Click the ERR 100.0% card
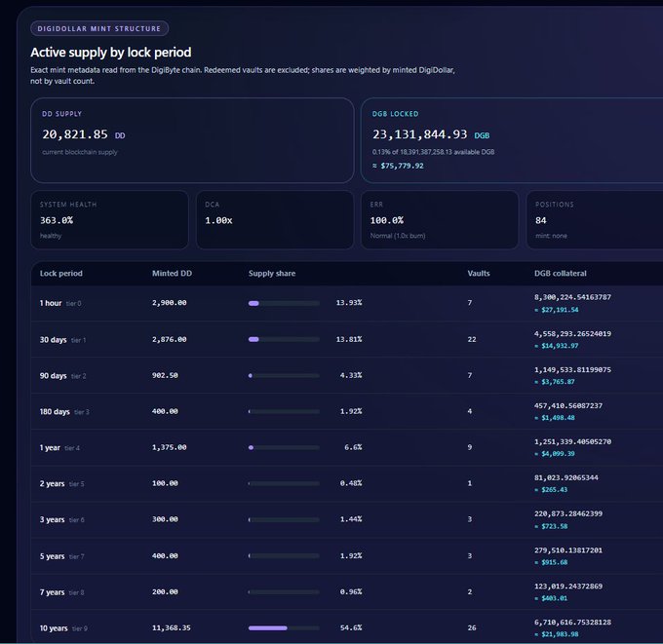The width and height of the screenshot is (663, 644). click(x=440, y=220)
